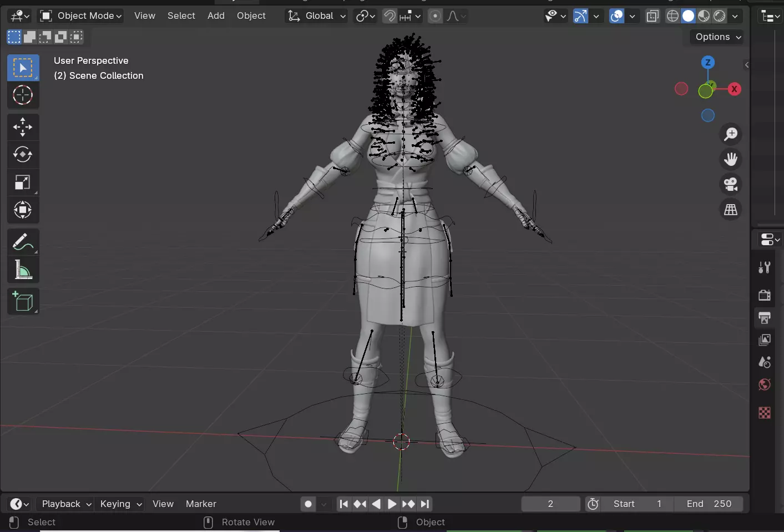Play the animation forward
Screen dimensions: 784x532
click(392, 504)
